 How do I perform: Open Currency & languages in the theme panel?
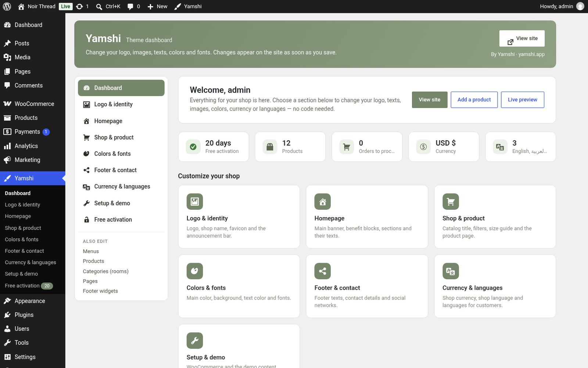(x=121, y=187)
